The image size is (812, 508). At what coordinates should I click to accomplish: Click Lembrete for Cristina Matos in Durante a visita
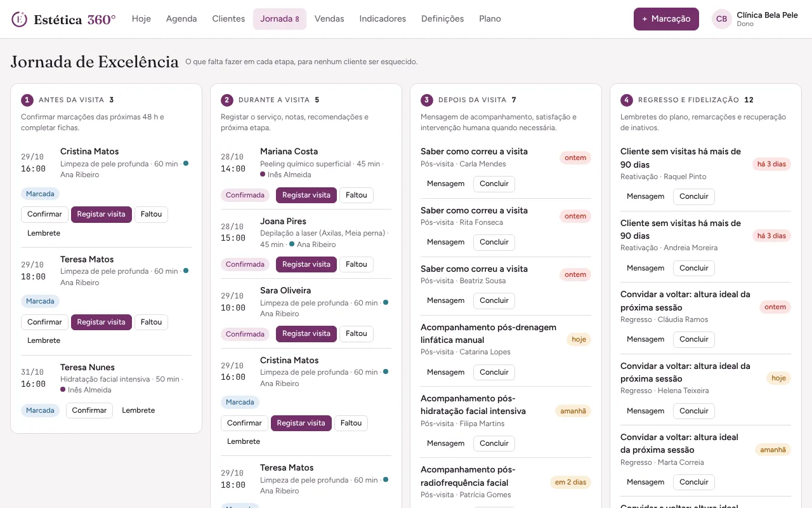click(x=244, y=442)
